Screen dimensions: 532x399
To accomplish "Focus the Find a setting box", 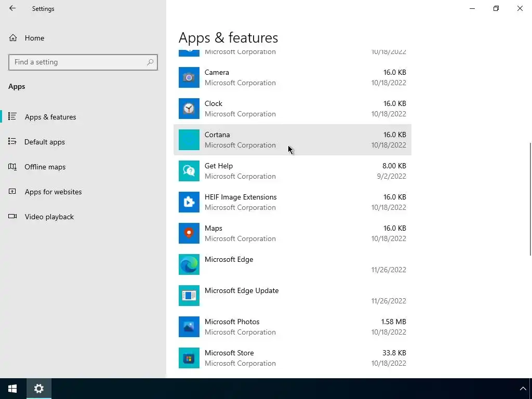I will tap(83, 62).
